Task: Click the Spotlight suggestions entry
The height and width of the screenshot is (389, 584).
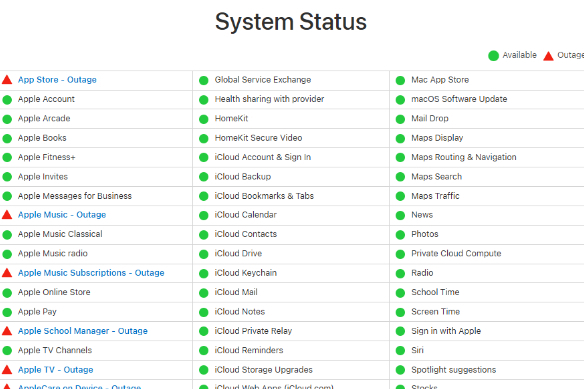Action: 454,370
